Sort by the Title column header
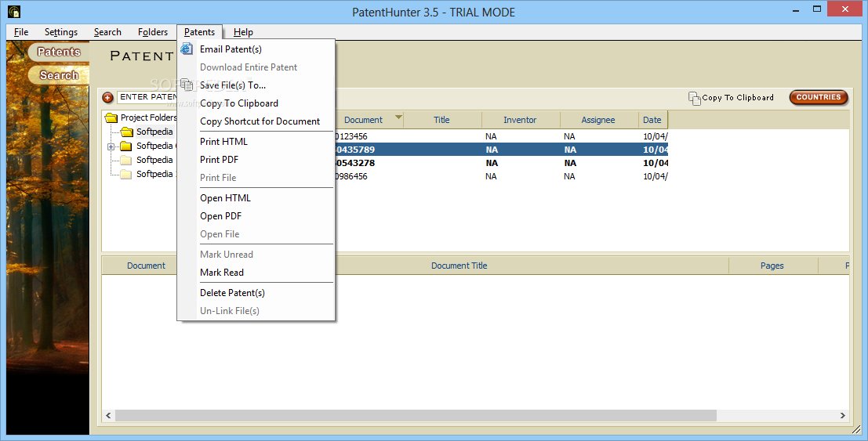The image size is (868, 441). pyautogui.click(x=441, y=120)
